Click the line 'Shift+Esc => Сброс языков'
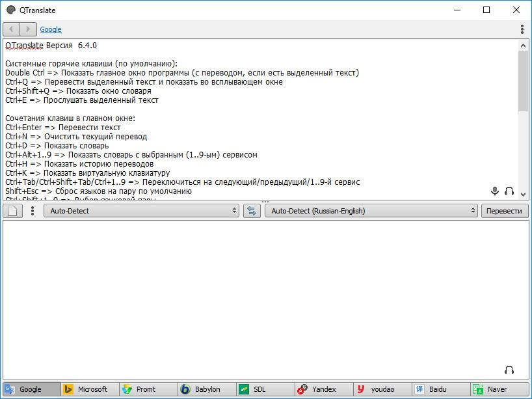The width and height of the screenshot is (532, 399). click(x=98, y=191)
